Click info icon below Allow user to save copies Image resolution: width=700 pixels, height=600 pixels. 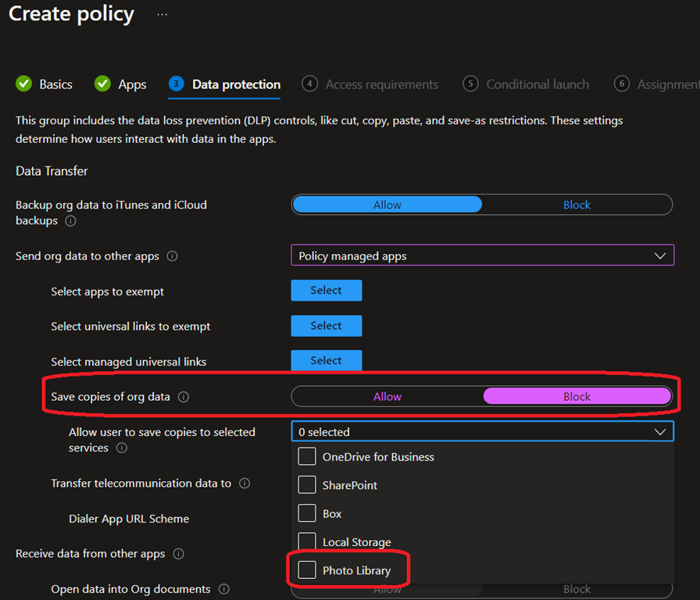coord(122,448)
